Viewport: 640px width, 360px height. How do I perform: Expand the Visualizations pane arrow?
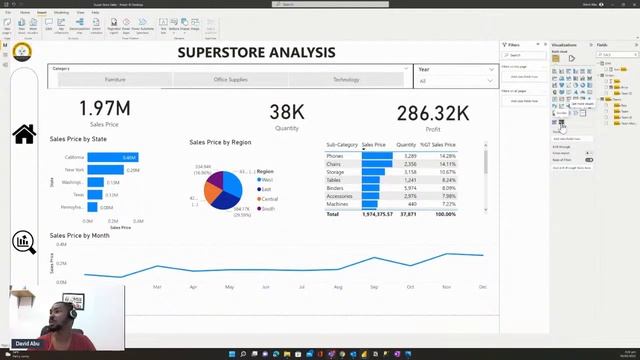click(x=591, y=44)
